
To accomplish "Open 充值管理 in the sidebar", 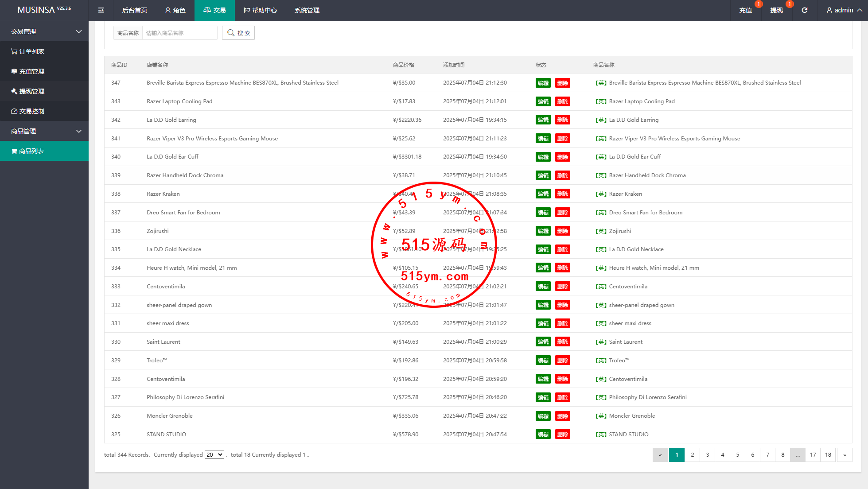I will [28, 71].
